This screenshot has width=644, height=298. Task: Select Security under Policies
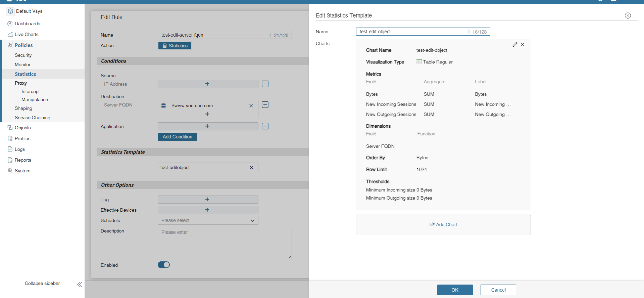tap(23, 55)
